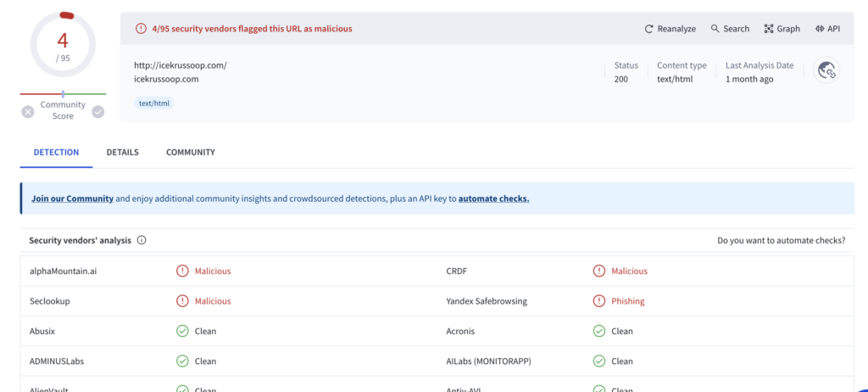The width and height of the screenshot is (868, 392).
Task: Click the Seclookup vendor name
Action: click(x=50, y=301)
